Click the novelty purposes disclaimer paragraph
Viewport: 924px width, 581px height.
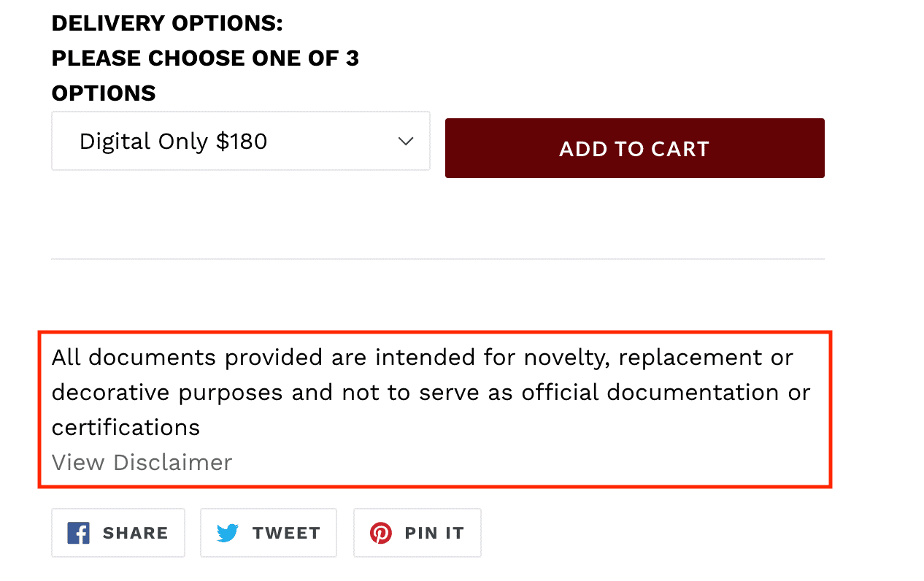click(x=431, y=392)
